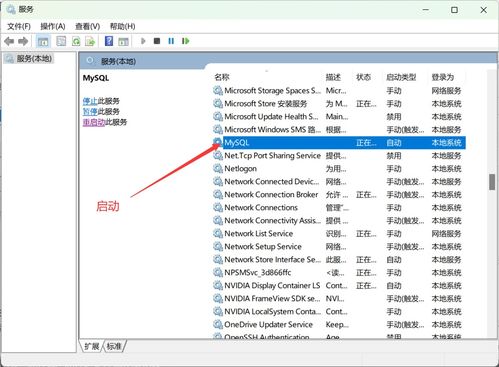Select the MySQL service row
This screenshot has width=499, height=367.
click(339, 143)
